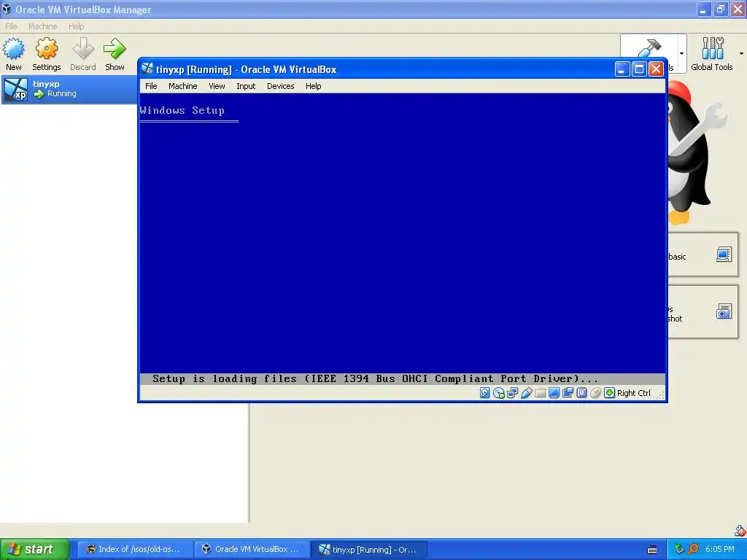Open View menu in tinyxp VM window
747x560 pixels.
[x=217, y=86]
